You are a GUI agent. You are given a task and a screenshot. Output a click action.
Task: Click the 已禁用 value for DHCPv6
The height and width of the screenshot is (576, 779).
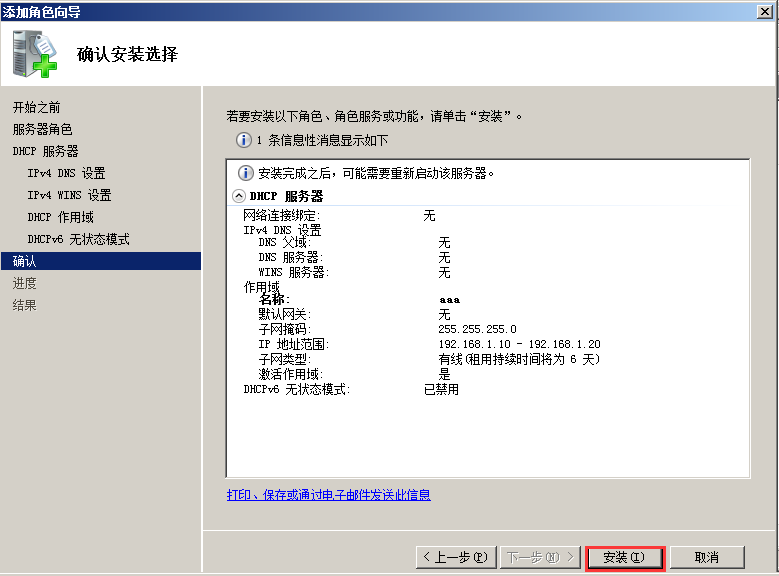click(x=441, y=389)
